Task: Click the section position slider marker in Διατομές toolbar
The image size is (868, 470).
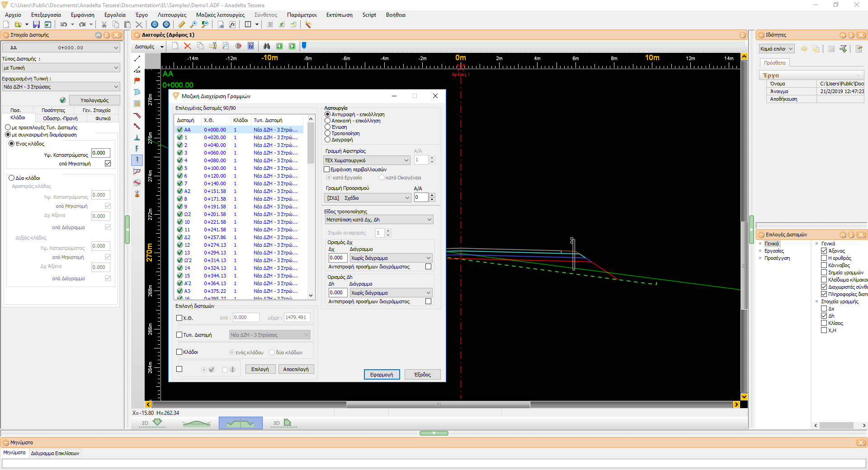Action: [304, 45]
